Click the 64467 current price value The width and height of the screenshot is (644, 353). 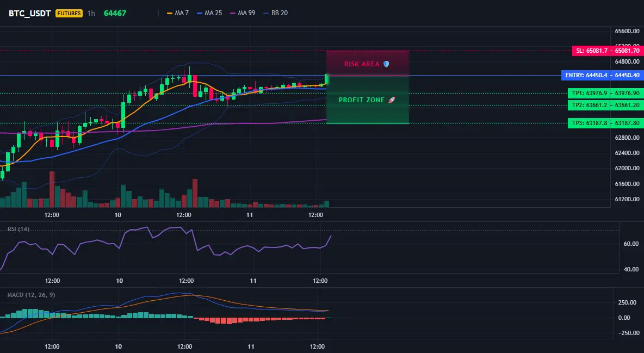point(115,13)
